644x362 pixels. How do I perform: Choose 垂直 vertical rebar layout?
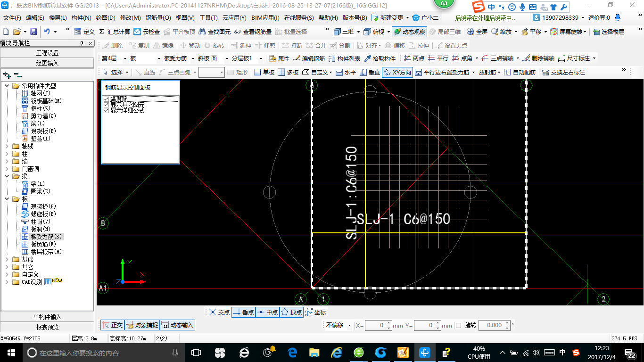pyautogui.click(x=370, y=72)
